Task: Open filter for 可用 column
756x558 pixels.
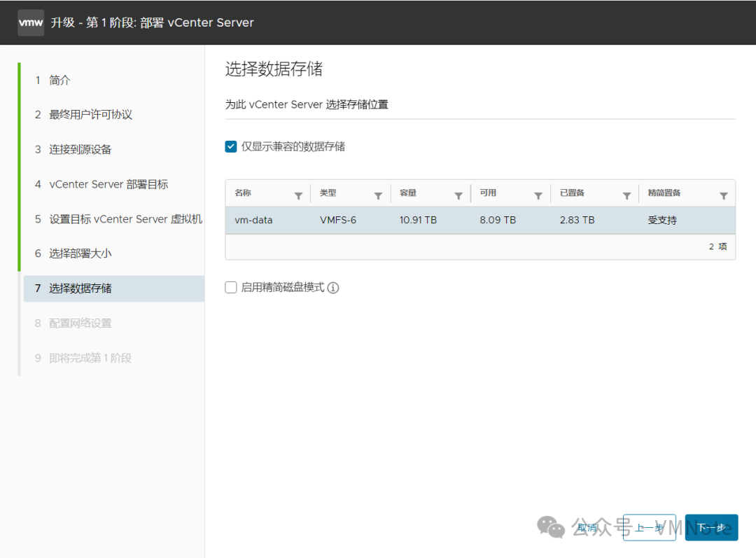Action: 538,195
